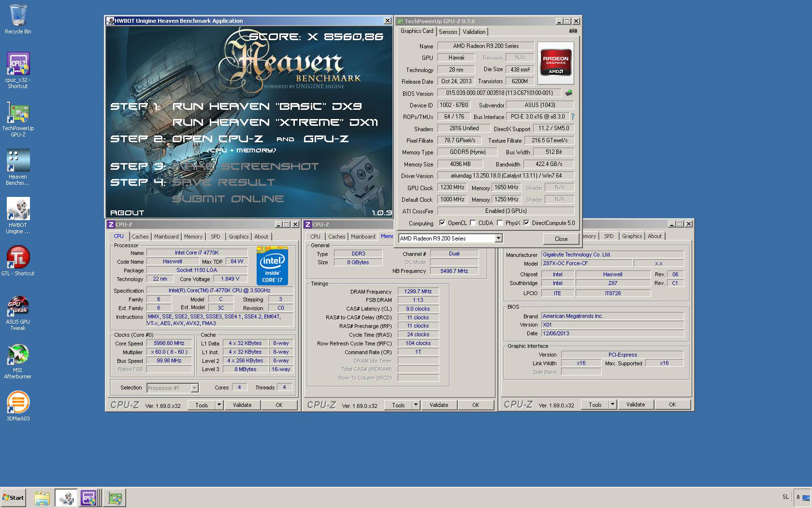Click the BIOS save chip icon in GPU-Z
The image size is (812, 508).
[569, 92]
